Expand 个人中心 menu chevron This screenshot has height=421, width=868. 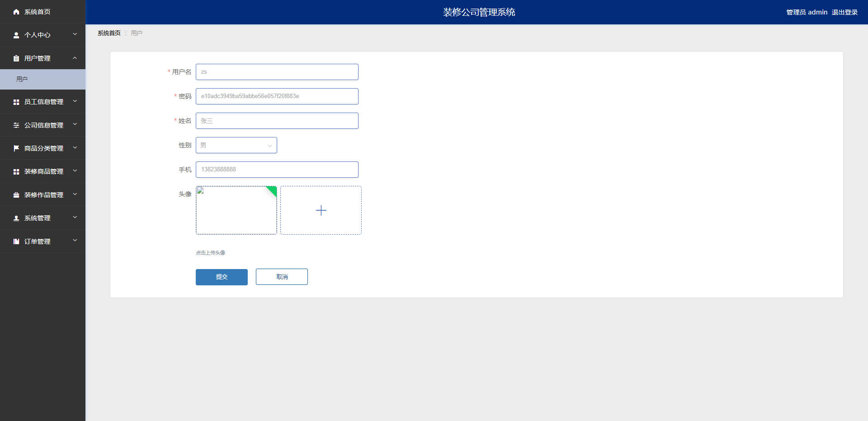pos(75,34)
